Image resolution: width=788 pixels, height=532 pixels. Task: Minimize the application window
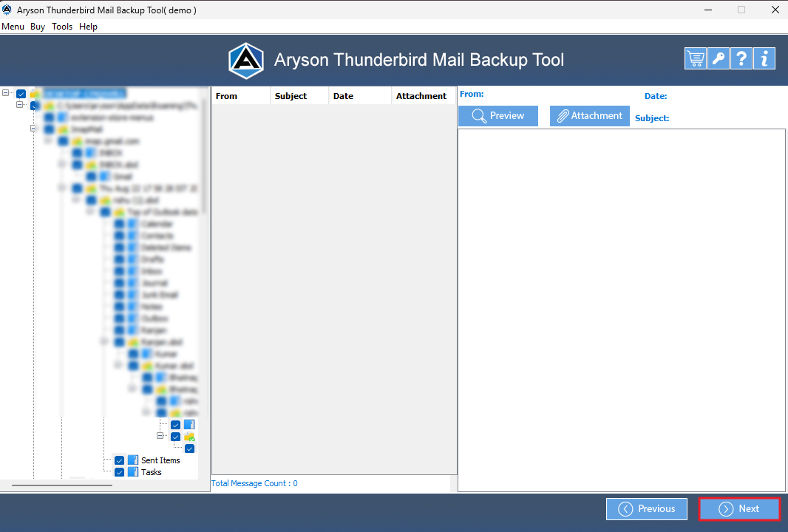tap(708, 10)
